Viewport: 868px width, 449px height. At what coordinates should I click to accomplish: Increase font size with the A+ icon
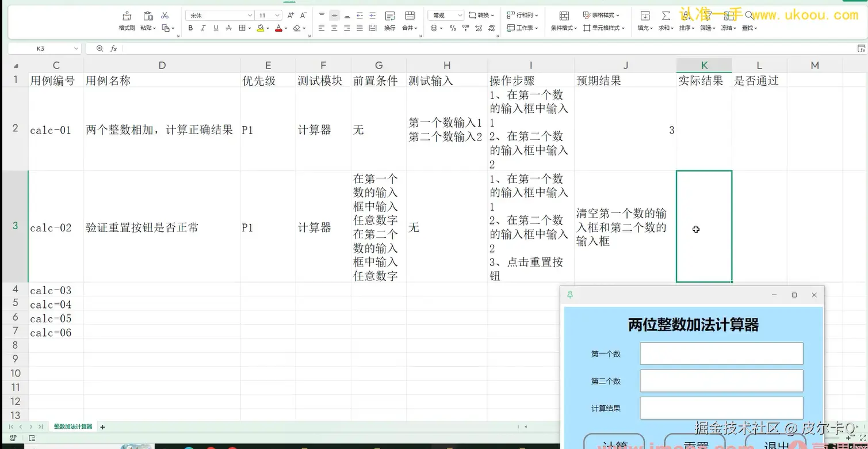pos(290,16)
